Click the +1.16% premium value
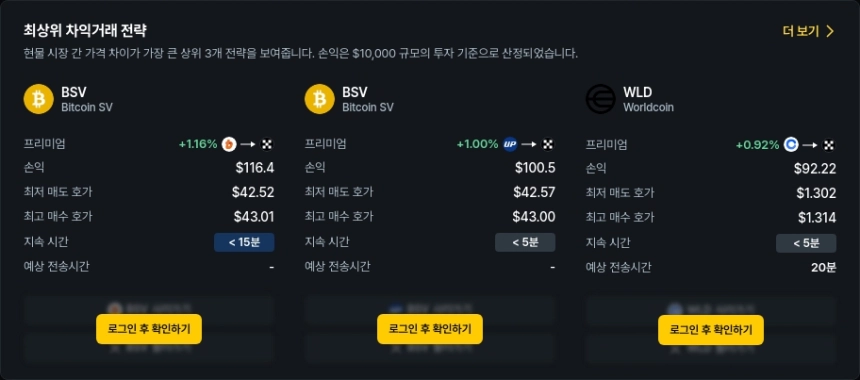 198,145
